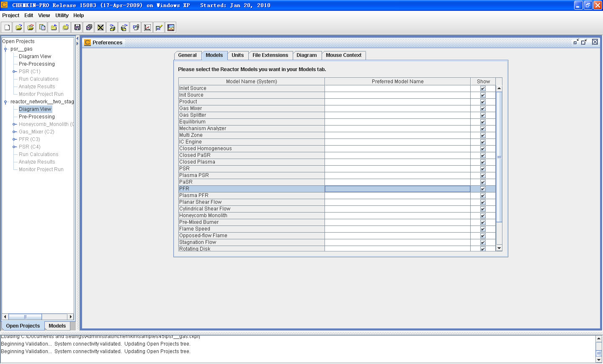Screen dimensions: 603x364
Task: Uncheck Show for the PFR row
Action: pyautogui.click(x=483, y=189)
